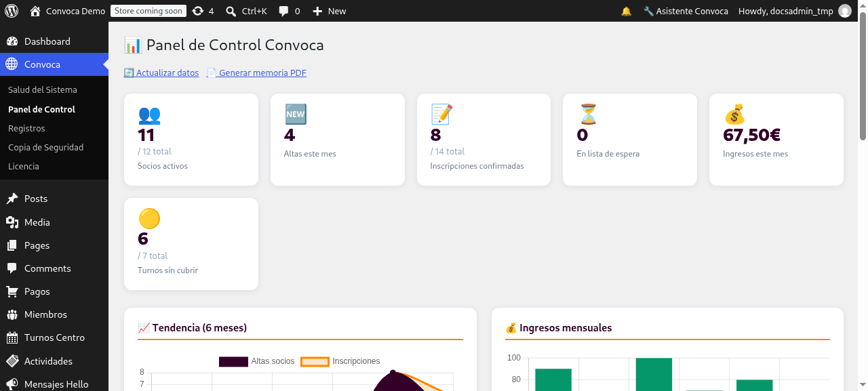Click the Media icon in sidebar
868x391 pixels.
pos(12,222)
